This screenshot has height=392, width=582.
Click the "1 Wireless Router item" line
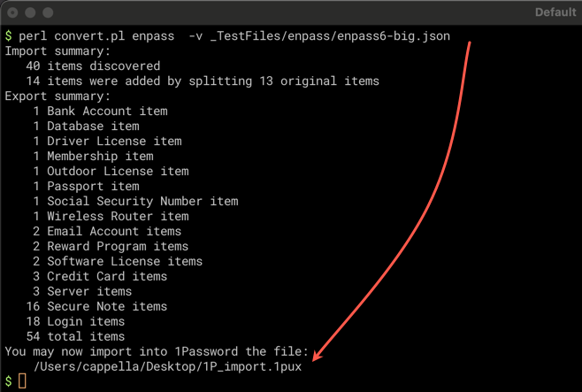point(111,217)
